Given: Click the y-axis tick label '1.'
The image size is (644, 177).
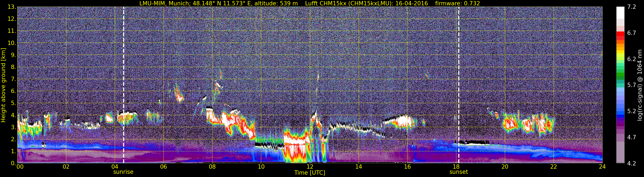Looking at the screenshot, I should 13,151.
